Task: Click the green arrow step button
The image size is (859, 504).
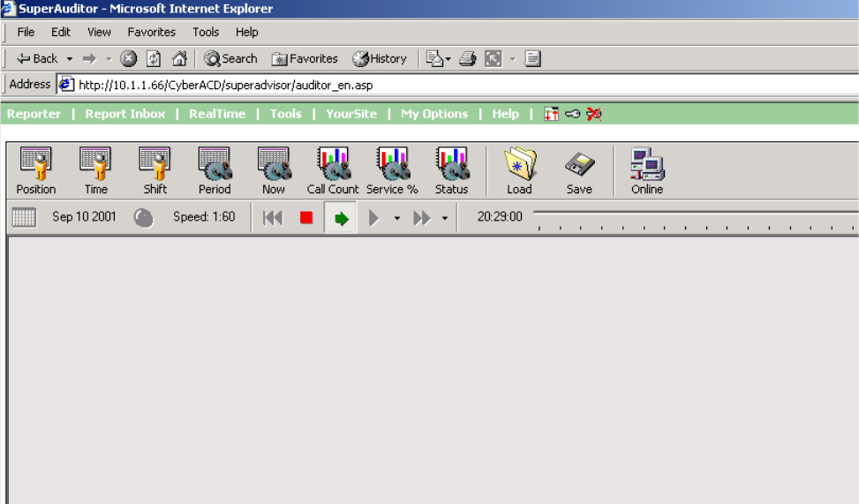Action: coord(341,218)
